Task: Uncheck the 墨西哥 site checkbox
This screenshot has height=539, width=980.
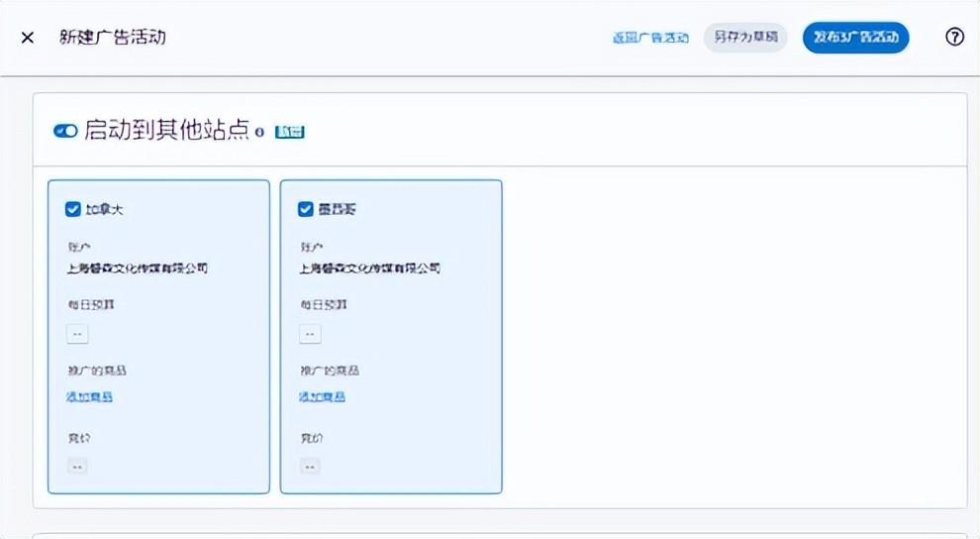Action: [306, 209]
